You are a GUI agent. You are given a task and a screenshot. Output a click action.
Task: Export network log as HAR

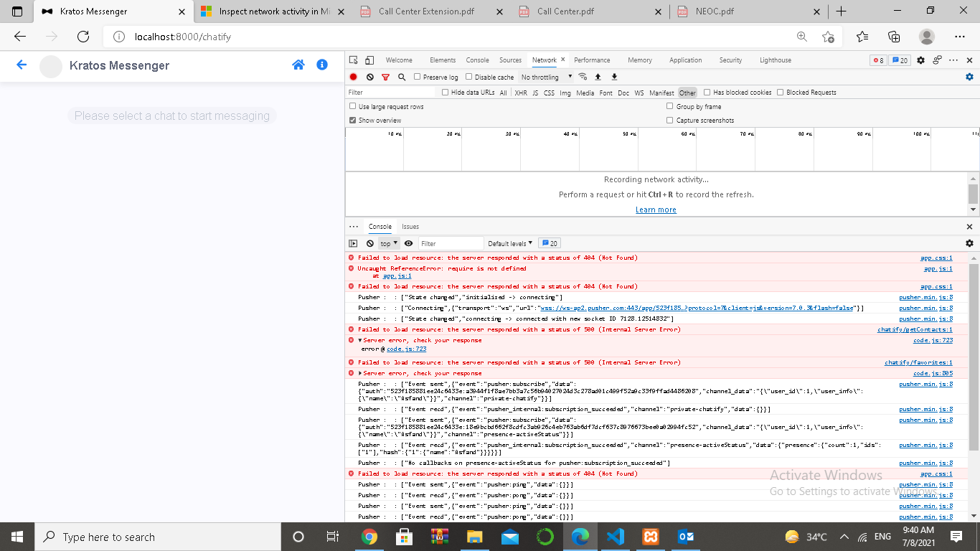coord(614,77)
